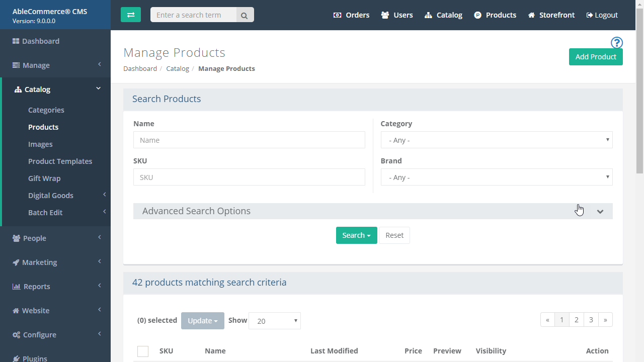Click the Orders icon in top bar

(x=337, y=15)
